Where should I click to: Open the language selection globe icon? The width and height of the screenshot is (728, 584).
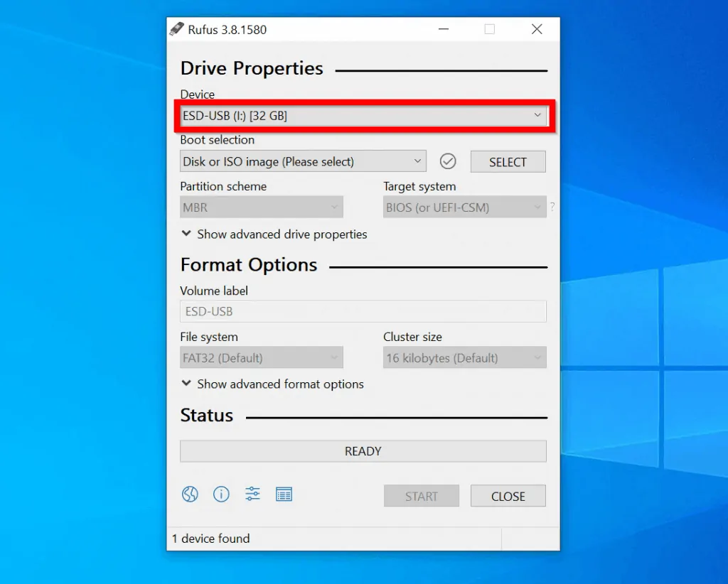pyautogui.click(x=190, y=494)
